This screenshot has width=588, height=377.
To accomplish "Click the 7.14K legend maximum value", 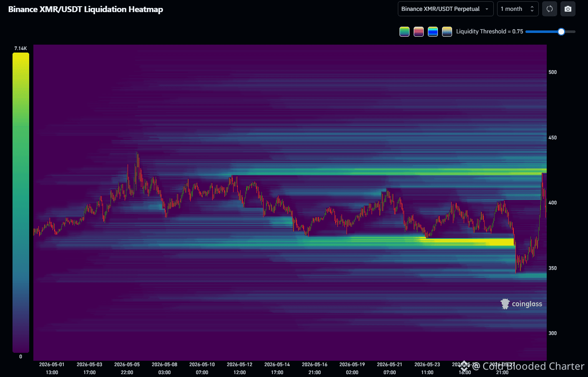I will point(20,48).
